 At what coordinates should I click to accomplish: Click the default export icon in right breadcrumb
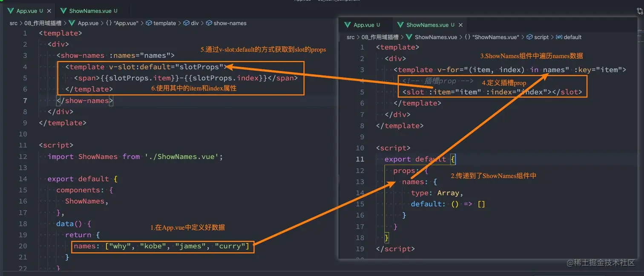tap(558, 37)
